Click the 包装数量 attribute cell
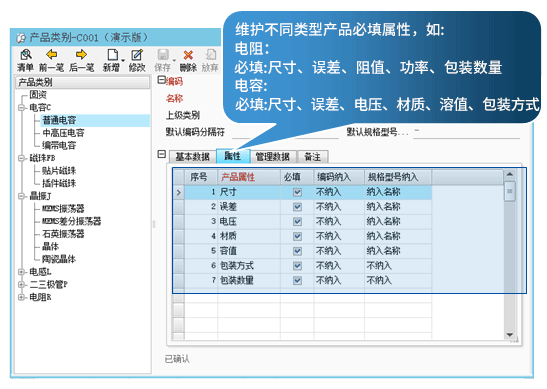This screenshot has height=389, width=547. tap(249, 280)
